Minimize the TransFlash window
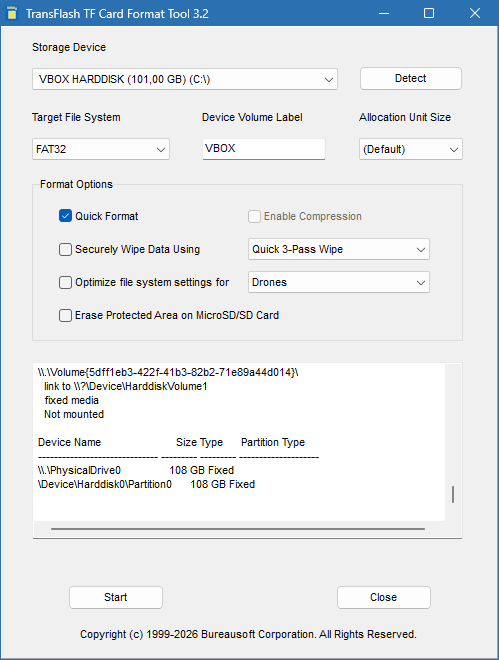 click(x=384, y=13)
